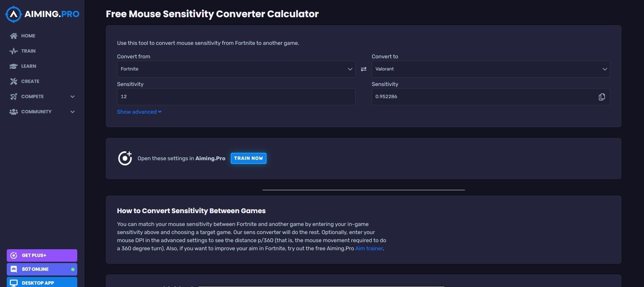Copy the converted Valorant sensitivity
This screenshot has width=644, height=287.
(601, 97)
